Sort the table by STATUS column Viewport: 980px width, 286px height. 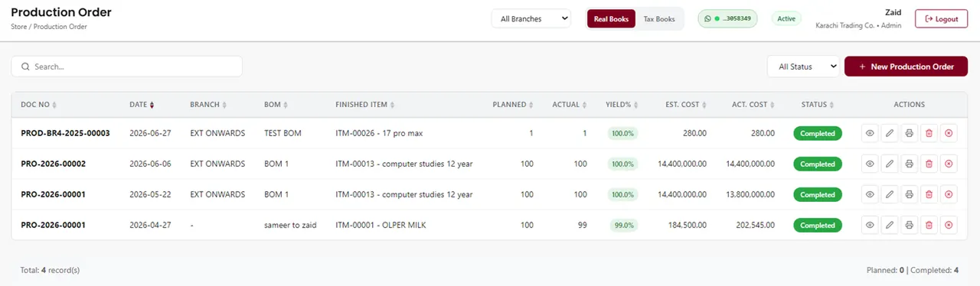point(818,105)
